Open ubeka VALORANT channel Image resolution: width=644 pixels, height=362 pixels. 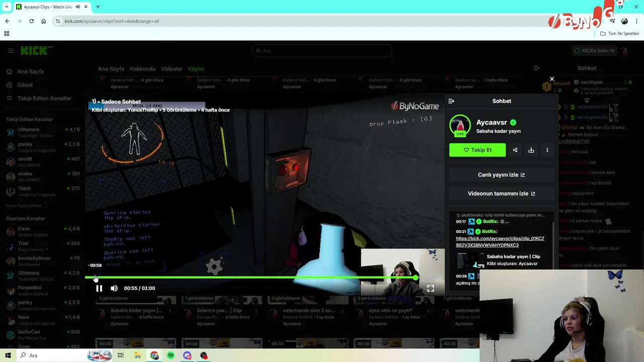[x=43, y=176]
